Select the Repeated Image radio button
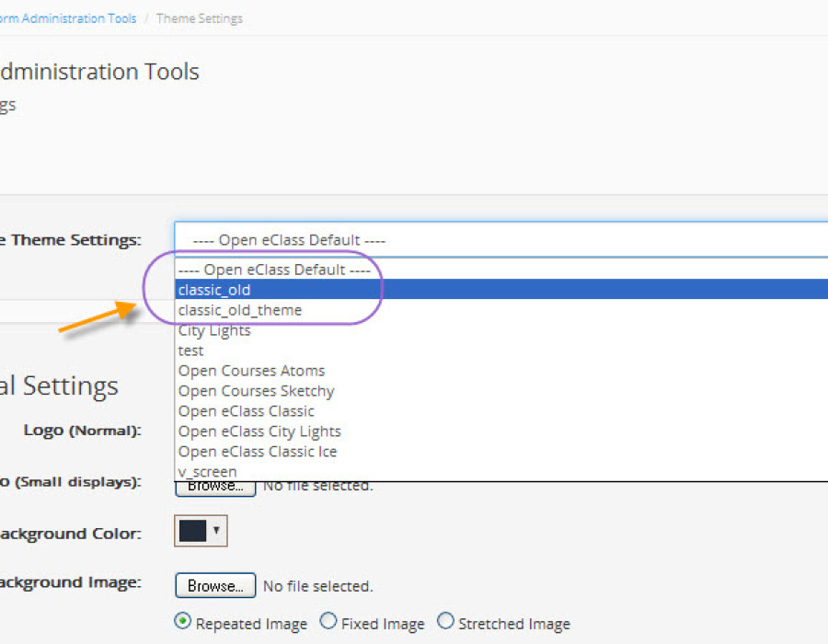Screen dimensions: 828x644 pyautogui.click(x=183, y=621)
